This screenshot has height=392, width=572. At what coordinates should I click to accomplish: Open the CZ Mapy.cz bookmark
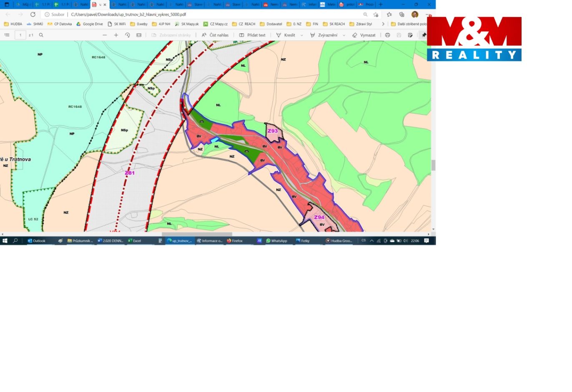coord(216,24)
